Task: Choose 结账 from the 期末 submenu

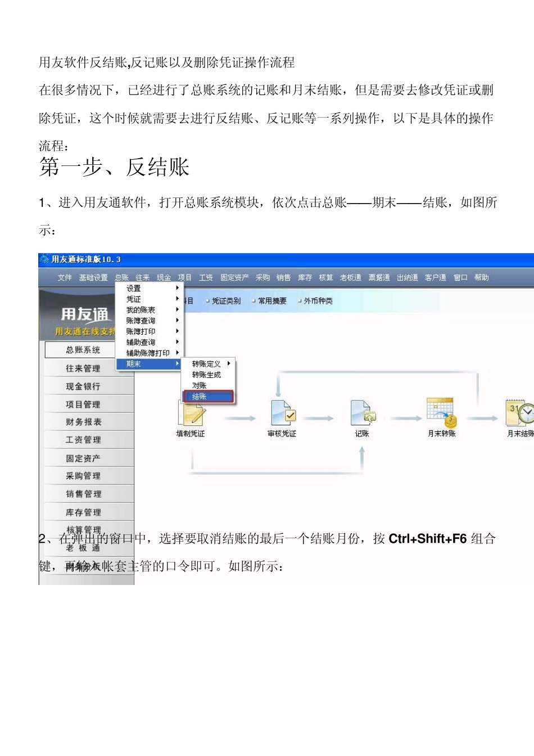Action: click(x=209, y=397)
